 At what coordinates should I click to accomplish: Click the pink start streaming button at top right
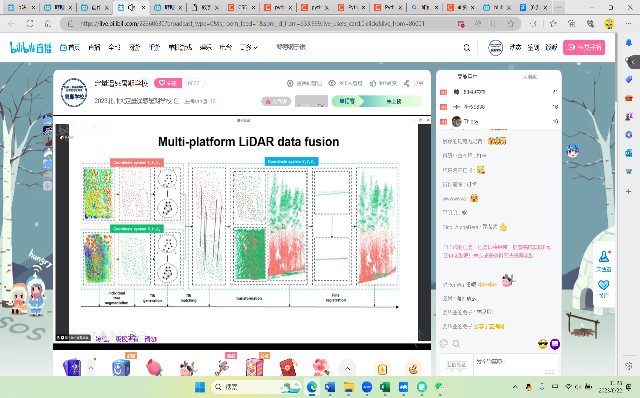click(x=584, y=47)
